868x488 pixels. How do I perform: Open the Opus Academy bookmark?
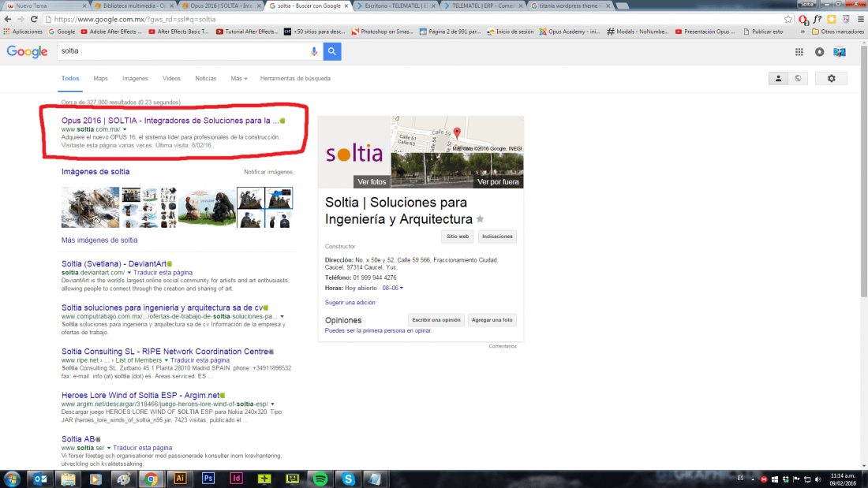tap(570, 32)
